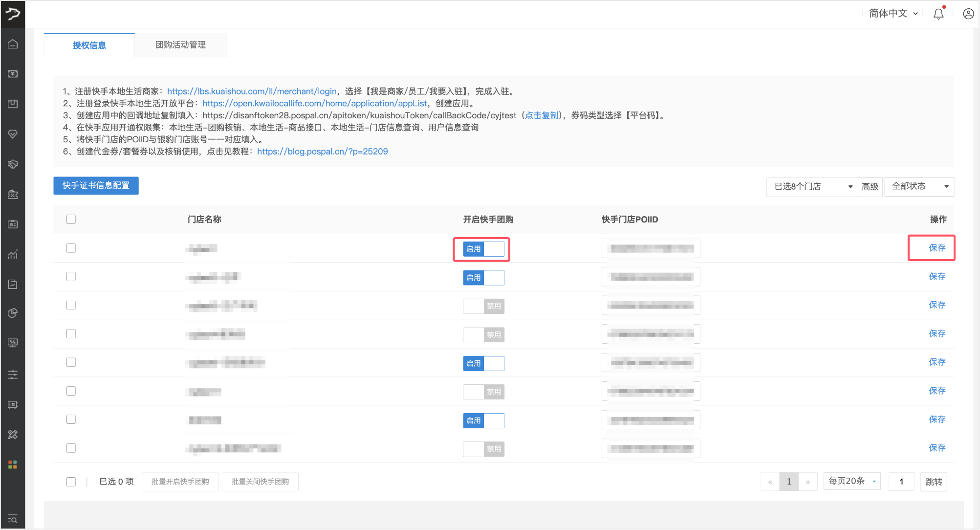The image size is (980, 530).
Task: Open the notification bell
Action: click(x=938, y=14)
